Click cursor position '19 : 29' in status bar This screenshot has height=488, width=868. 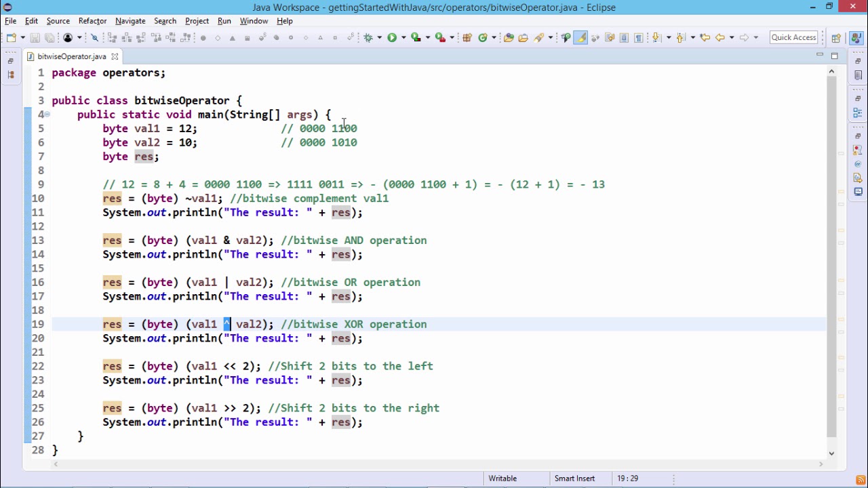(x=627, y=479)
